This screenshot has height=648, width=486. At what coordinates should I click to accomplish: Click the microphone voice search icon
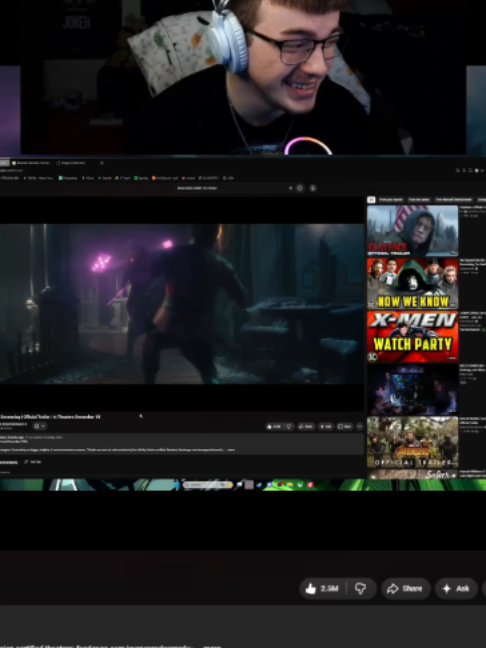pyautogui.click(x=313, y=188)
